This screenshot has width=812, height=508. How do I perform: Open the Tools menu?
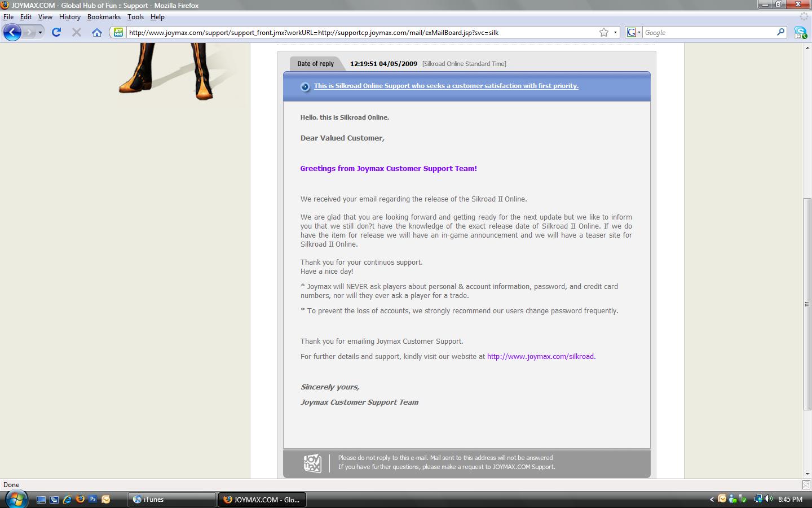click(135, 17)
